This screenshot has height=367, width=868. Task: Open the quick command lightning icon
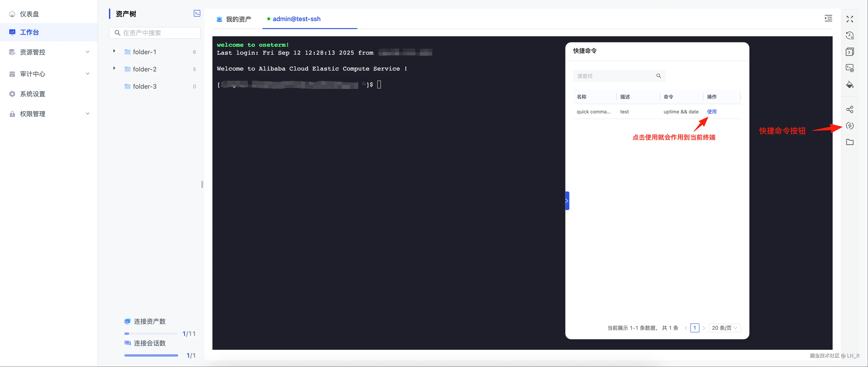pyautogui.click(x=849, y=126)
